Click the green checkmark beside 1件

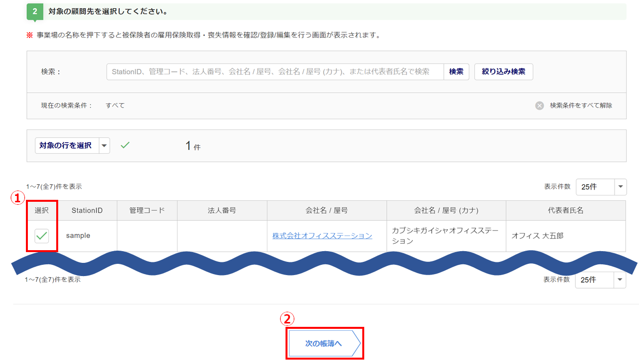tap(125, 145)
